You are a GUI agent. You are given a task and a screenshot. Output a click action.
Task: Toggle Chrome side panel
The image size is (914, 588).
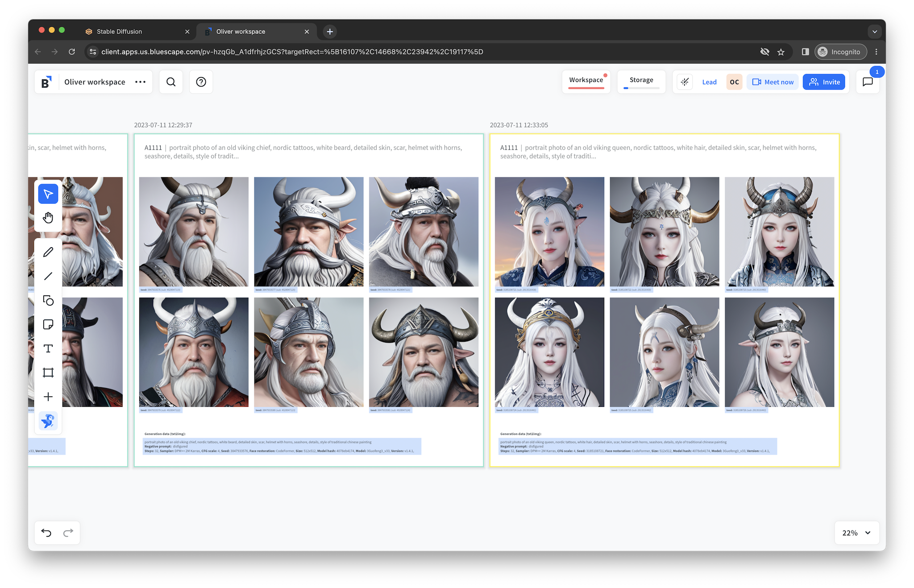805,52
